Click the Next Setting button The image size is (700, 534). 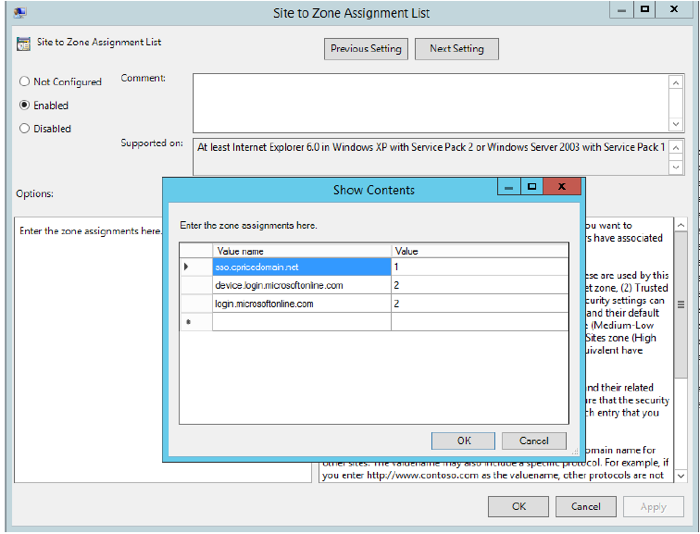click(456, 48)
